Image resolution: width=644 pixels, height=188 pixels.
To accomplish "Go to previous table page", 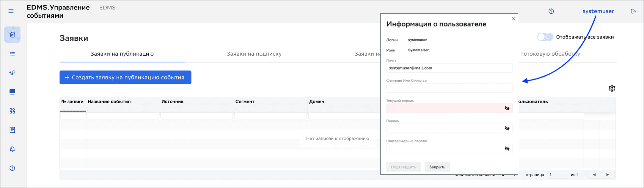I will click(x=594, y=175).
